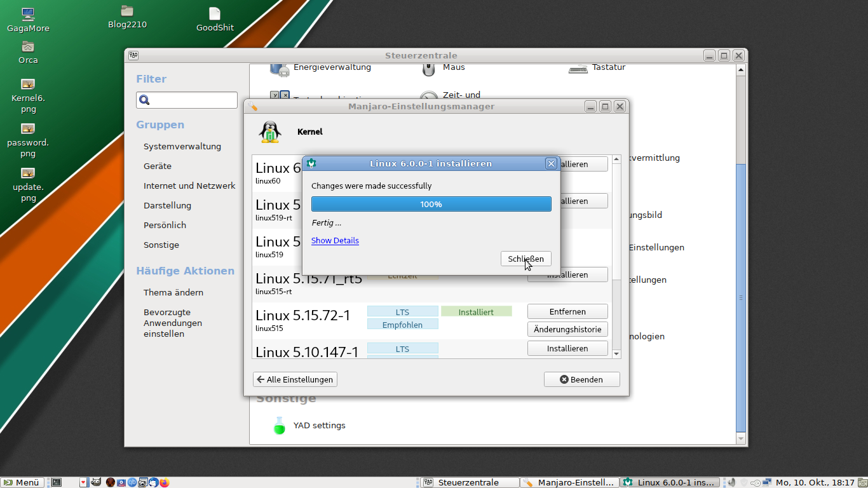Open the Show Details link
Viewport: 868px width, 488px height.
[x=335, y=240]
